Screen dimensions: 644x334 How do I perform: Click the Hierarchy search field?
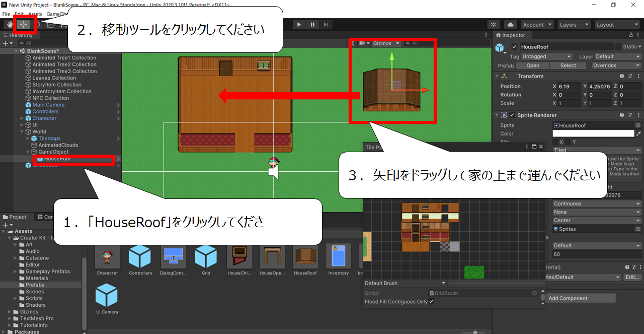[43, 43]
